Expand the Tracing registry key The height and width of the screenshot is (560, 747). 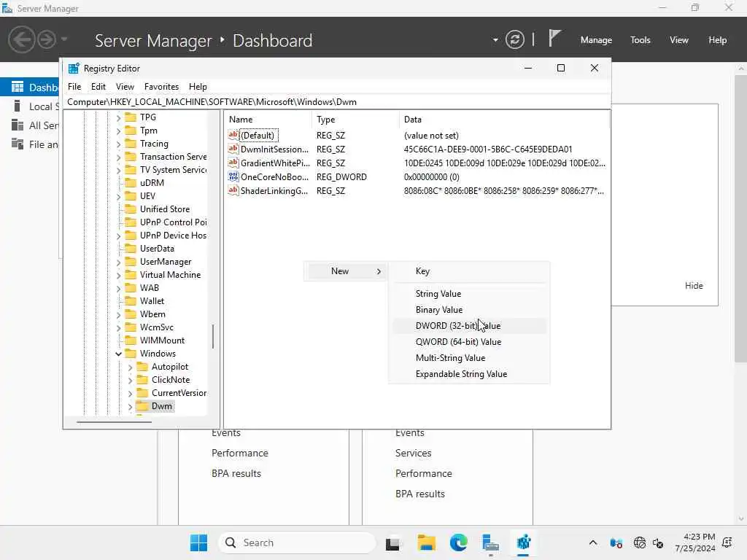[x=118, y=144]
